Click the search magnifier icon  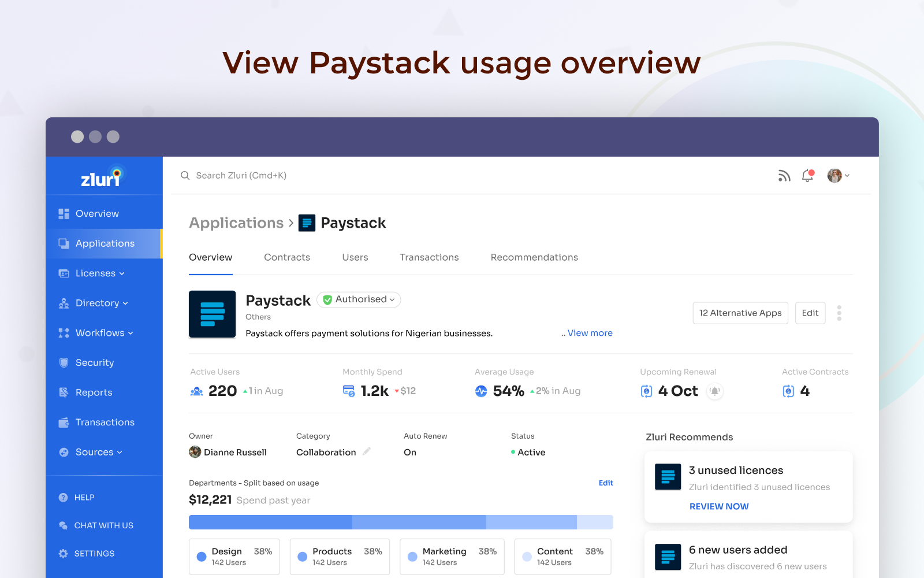[x=185, y=176]
